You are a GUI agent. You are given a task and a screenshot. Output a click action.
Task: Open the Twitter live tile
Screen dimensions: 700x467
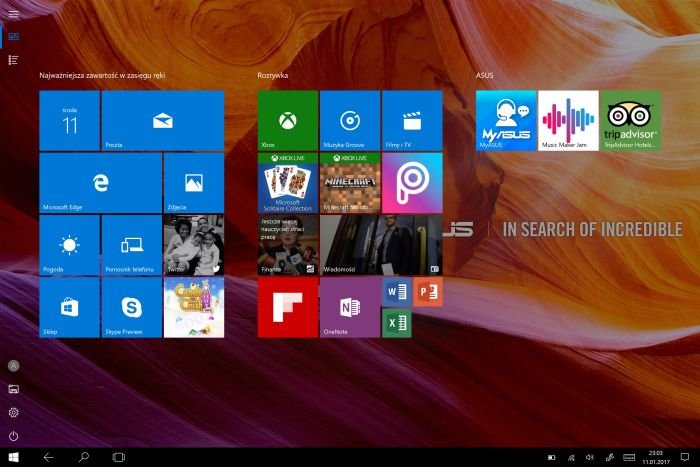coord(194,245)
